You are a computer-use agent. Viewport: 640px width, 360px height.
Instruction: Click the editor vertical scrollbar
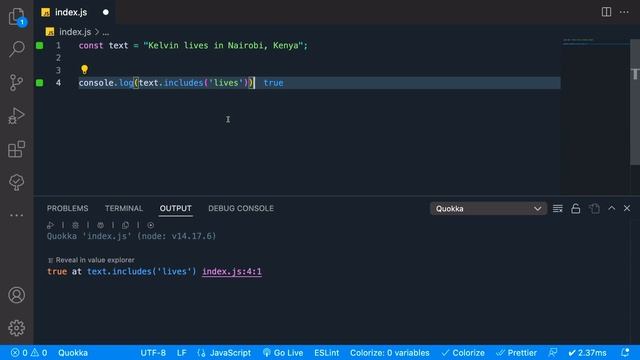(x=635, y=102)
